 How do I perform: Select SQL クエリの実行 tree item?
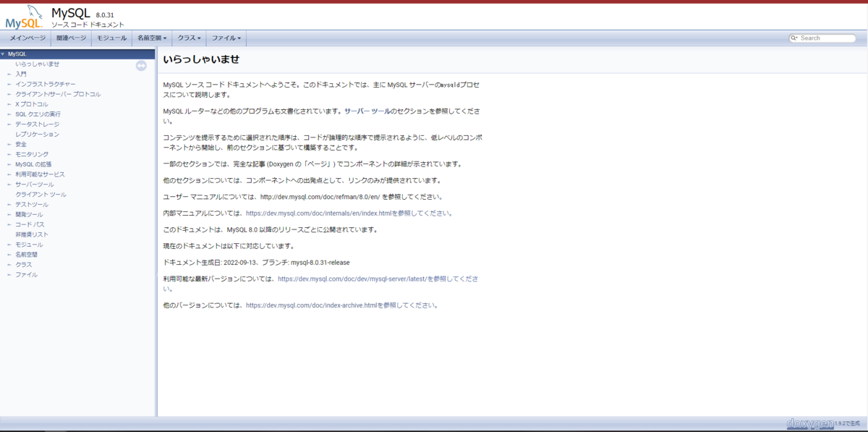(x=38, y=114)
